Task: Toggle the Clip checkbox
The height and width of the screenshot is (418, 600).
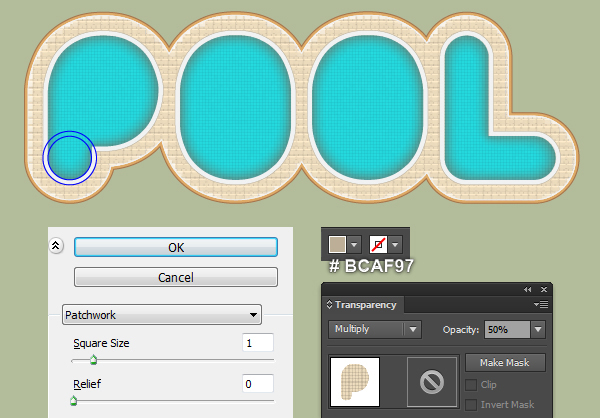Action: point(471,385)
